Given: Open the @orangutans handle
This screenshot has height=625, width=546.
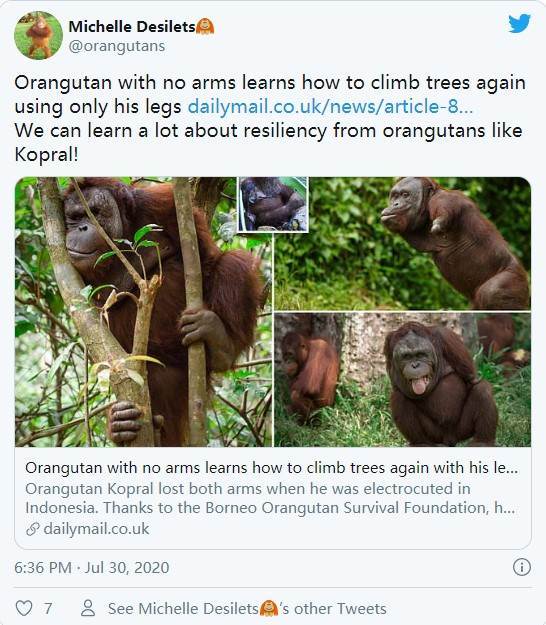Looking at the screenshot, I should click(117, 46).
